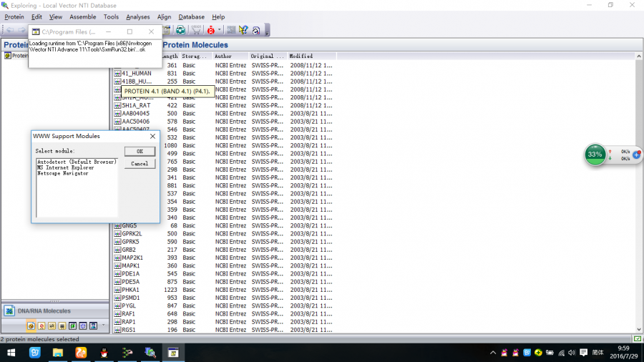Image resolution: width=644 pixels, height=362 pixels.
Task: Open the Analyses menu
Action: [x=137, y=17]
